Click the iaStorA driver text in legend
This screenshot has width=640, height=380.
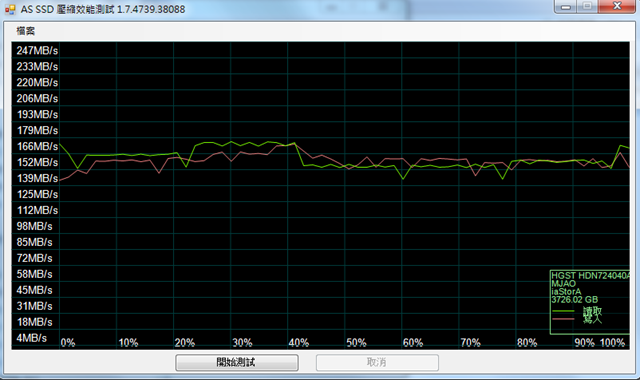tap(566, 292)
